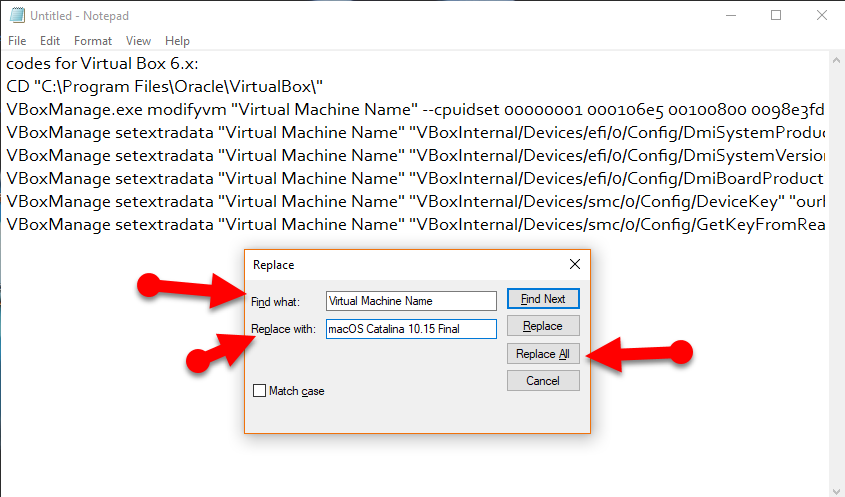Click the Replace with text field
845x497 pixels.
pyautogui.click(x=410, y=329)
